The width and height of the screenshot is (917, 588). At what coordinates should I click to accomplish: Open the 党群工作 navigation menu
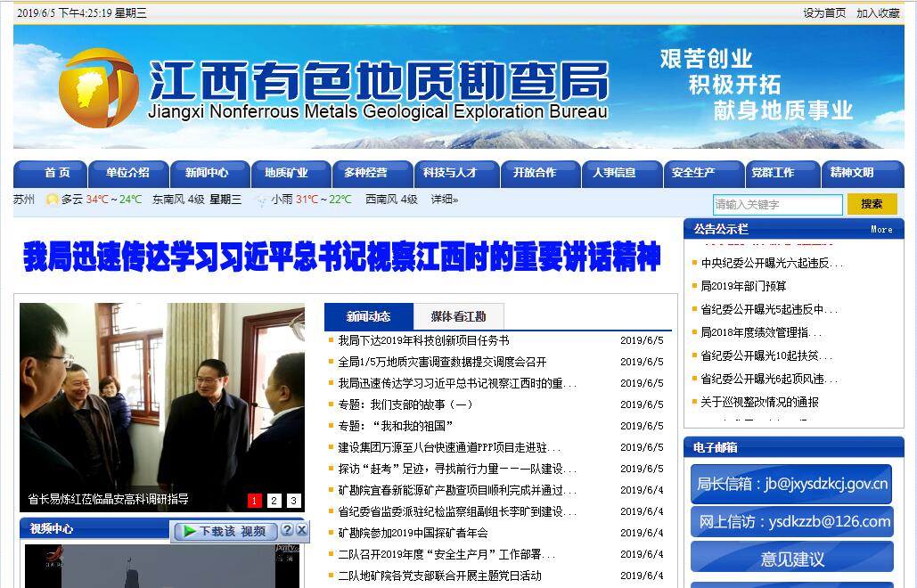point(782,173)
